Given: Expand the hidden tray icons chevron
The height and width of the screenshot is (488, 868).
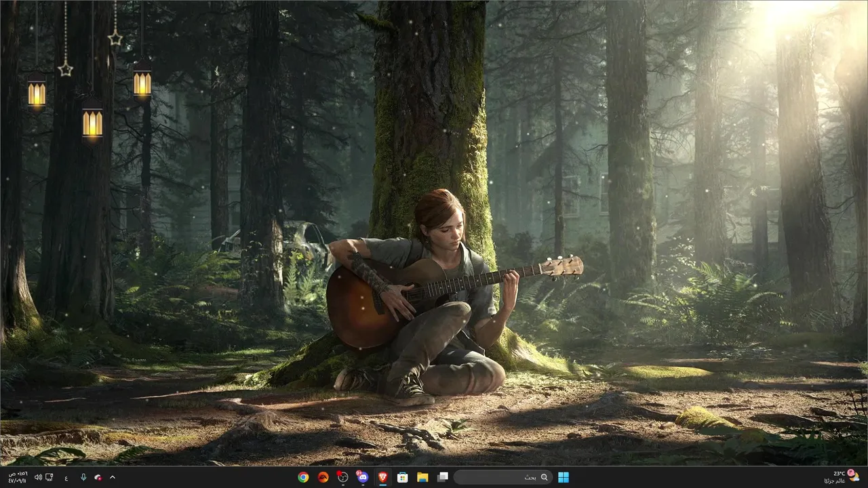Looking at the screenshot, I should tap(113, 477).
